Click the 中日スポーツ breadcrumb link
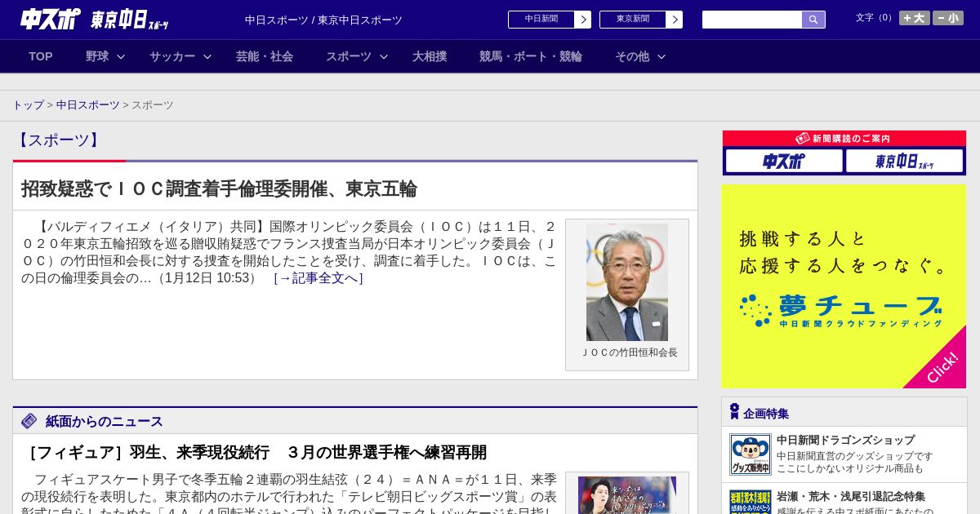 tap(88, 105)
